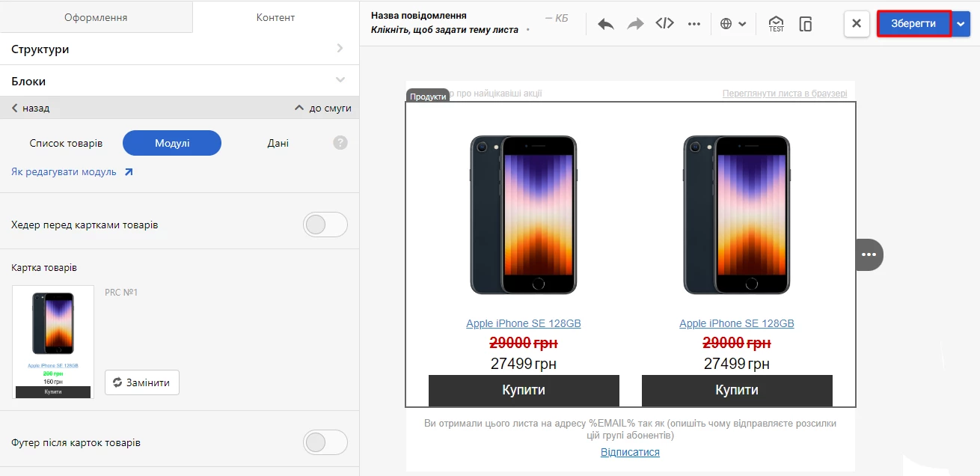Viewport: 980px width, 476px height.
Task: Click left iPhone product image
Action: (524, 215)
